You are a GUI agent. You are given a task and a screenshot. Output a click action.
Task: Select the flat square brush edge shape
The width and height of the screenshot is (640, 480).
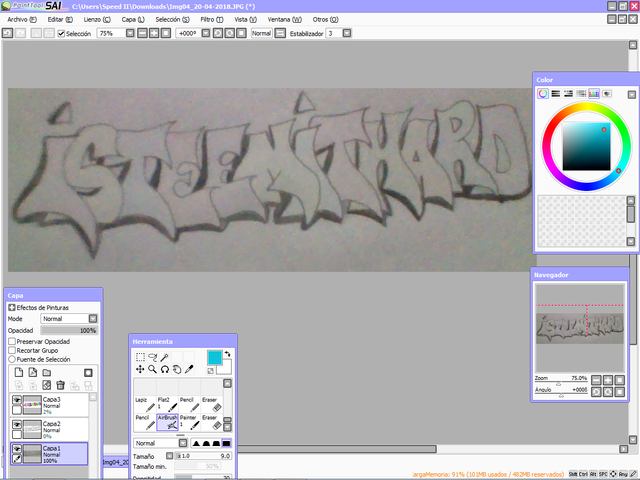point(226,443)
